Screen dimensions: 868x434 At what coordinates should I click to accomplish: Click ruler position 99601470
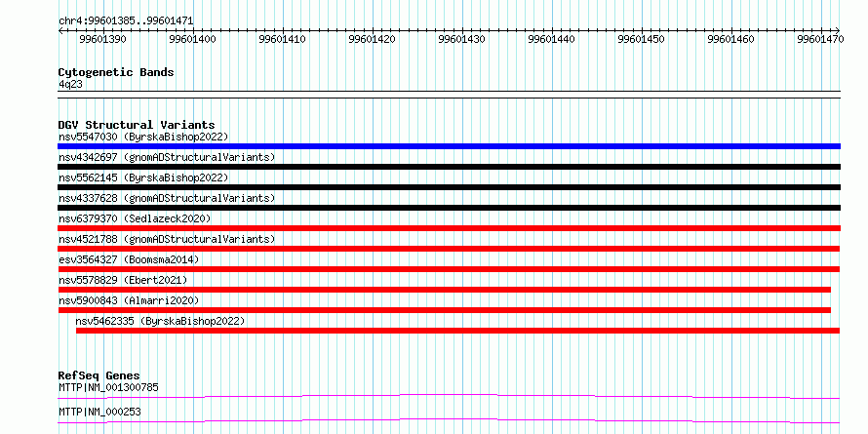point(821,39)
